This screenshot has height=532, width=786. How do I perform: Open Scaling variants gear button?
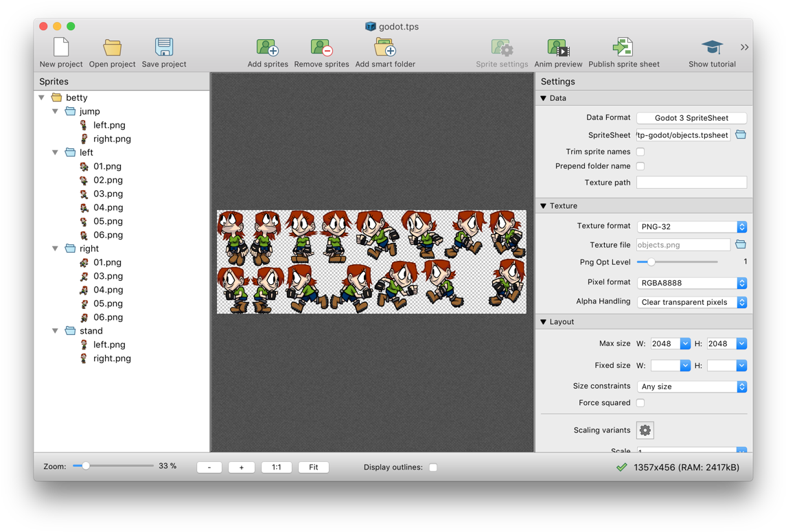point(645,430)
